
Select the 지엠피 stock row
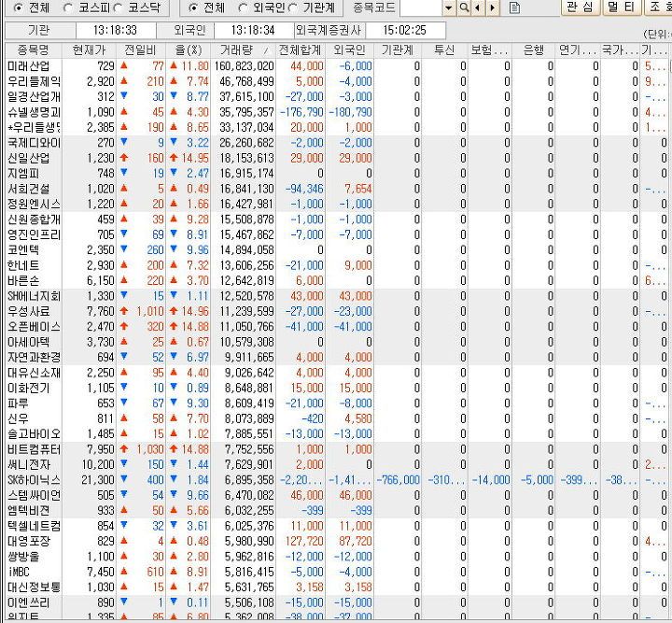coord(336,173)
